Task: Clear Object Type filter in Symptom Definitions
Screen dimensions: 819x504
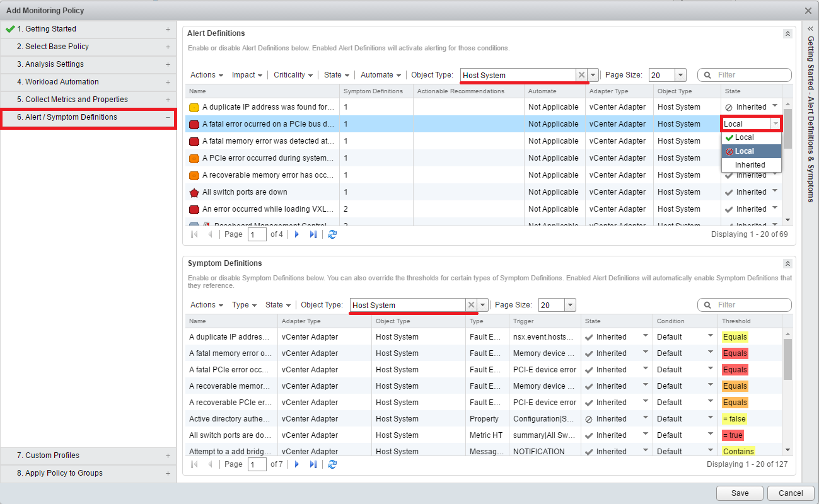Action: (x=471, y=305)
